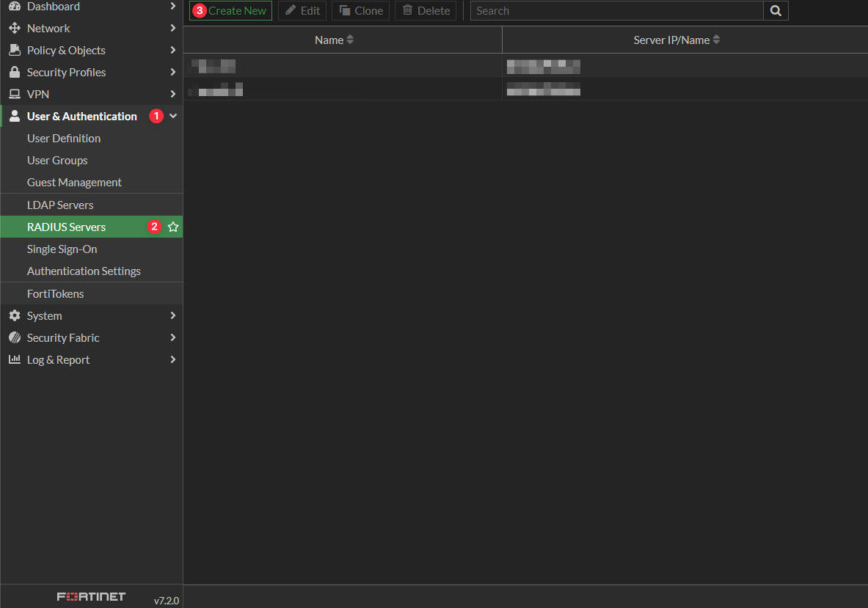Focus the Search input field
The height and width of the screenshot is (608, 868).
[616, 11]
